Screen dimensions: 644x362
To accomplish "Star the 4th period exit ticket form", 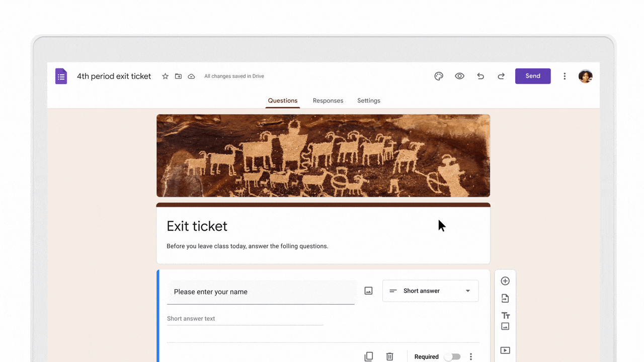I will click(165, 76).
